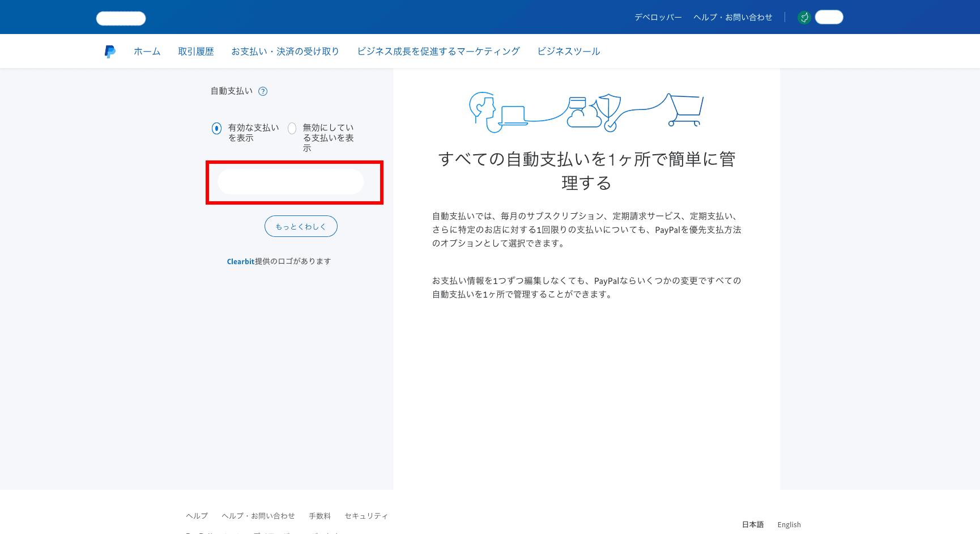This screenshot has width=980, height=534.
Task: Open the ホーム menu item
Action: point(147,52)
